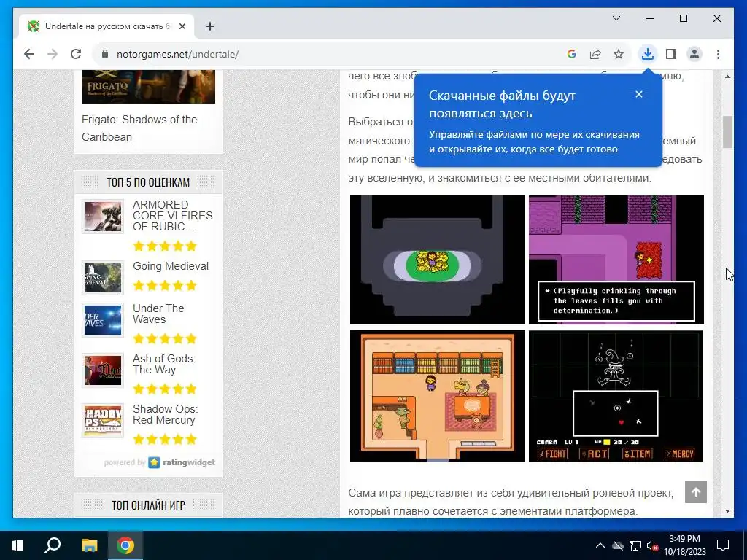Open Shadow Ops: Red Mercury link

(165, 414)
